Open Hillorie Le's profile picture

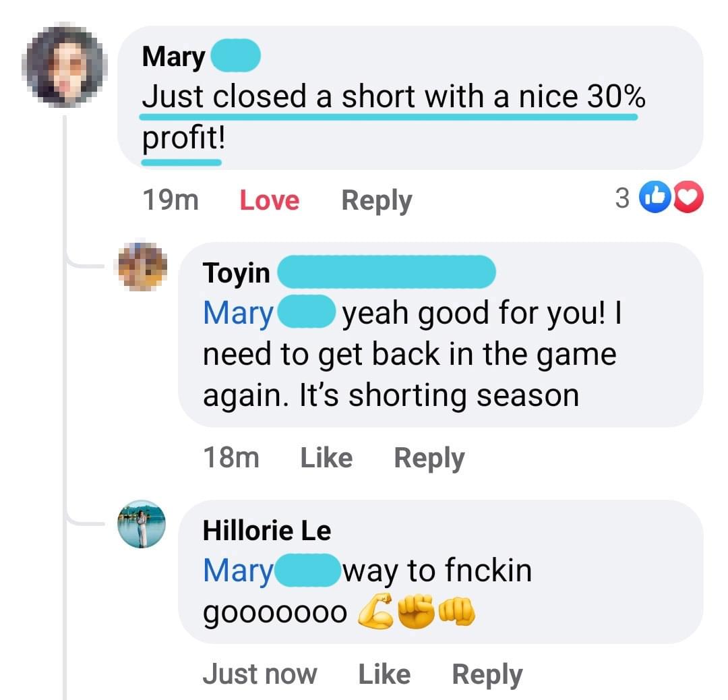pos(142,524)
